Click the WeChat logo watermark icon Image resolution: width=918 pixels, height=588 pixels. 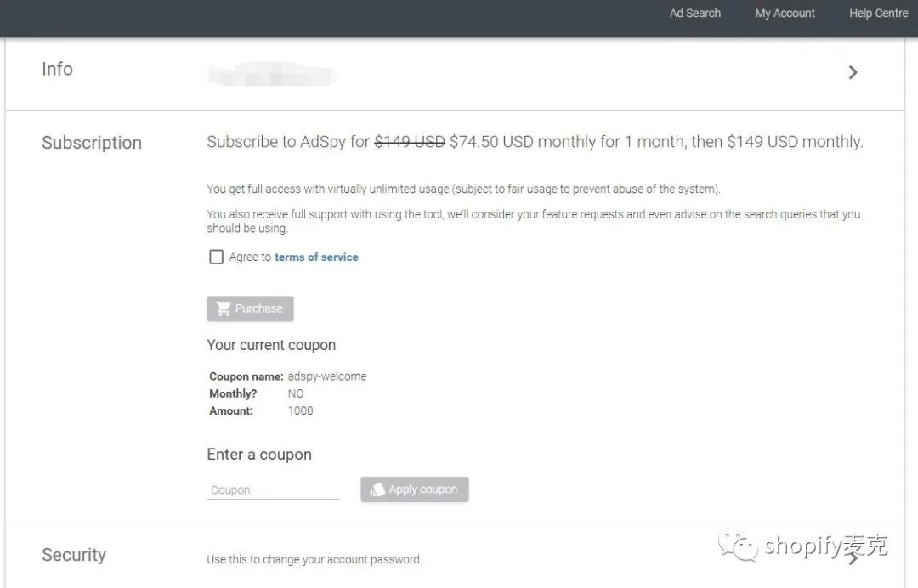click(738, 546)
